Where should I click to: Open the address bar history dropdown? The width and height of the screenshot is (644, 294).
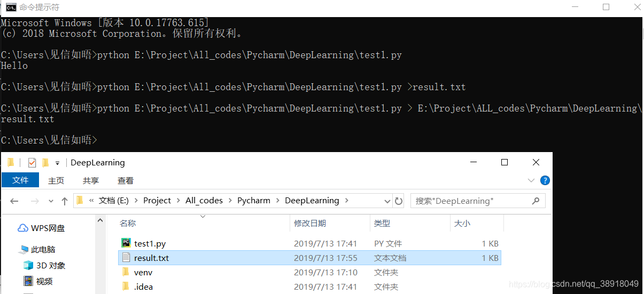point(387,201)
